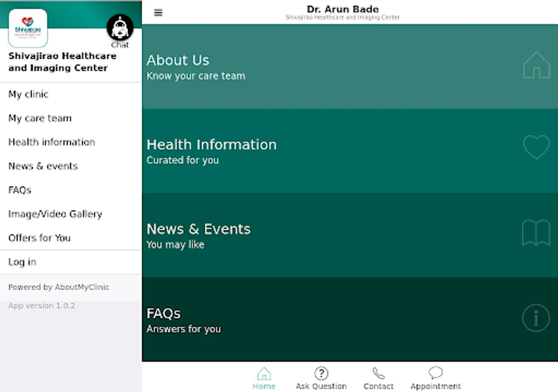
Task: Open News & events sidebar item
Action: click(71, 166)
